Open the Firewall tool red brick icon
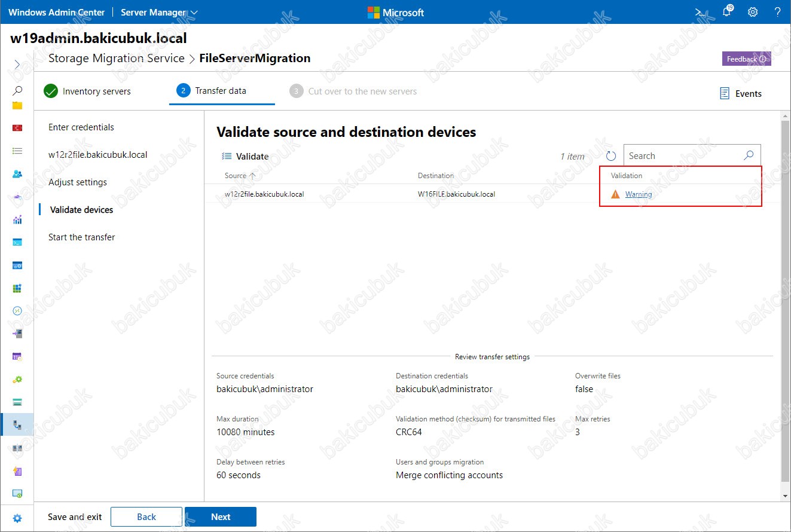This screenshot has height=532, width=791. (17, 128)
